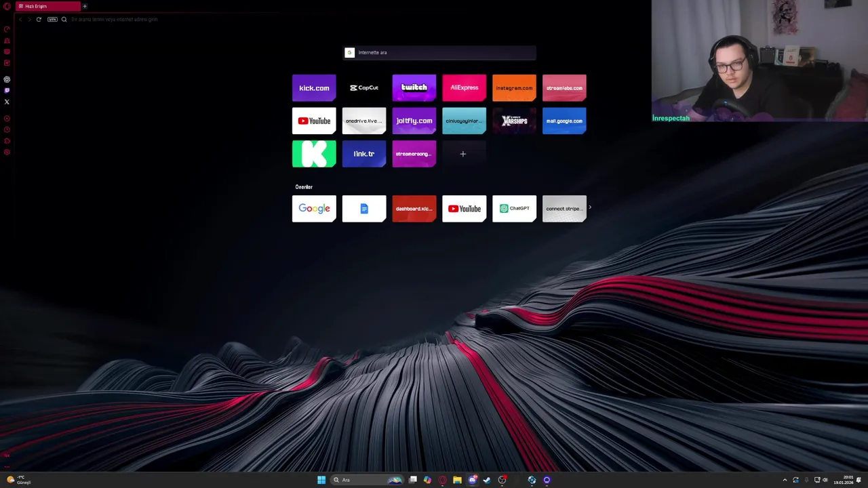Open the Windows Start menu

[x=321, y=480]
